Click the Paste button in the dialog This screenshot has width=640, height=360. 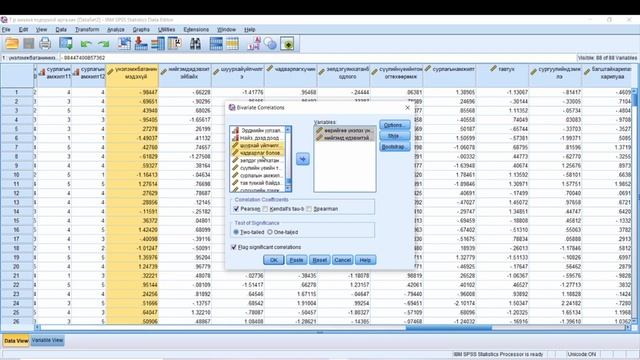[296, 260]
